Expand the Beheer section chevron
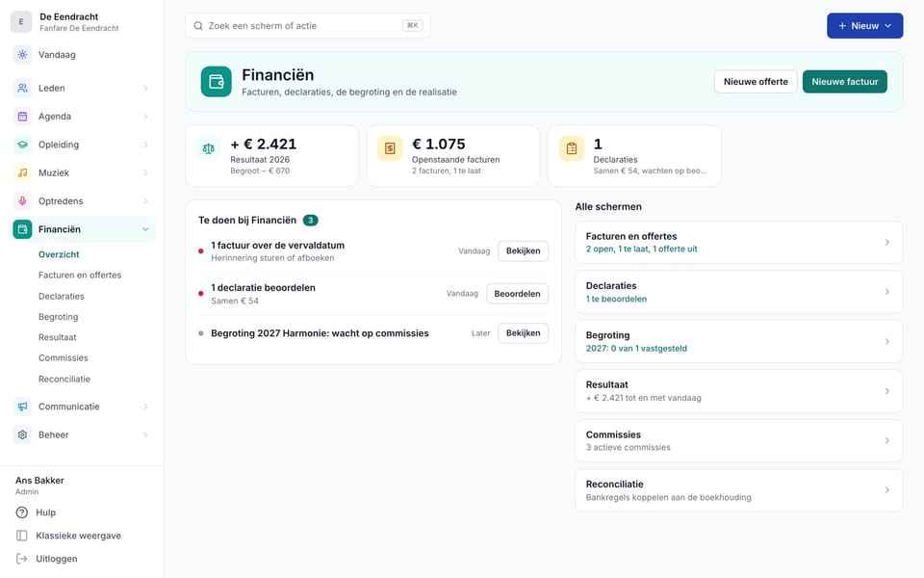 click(145, 434)
